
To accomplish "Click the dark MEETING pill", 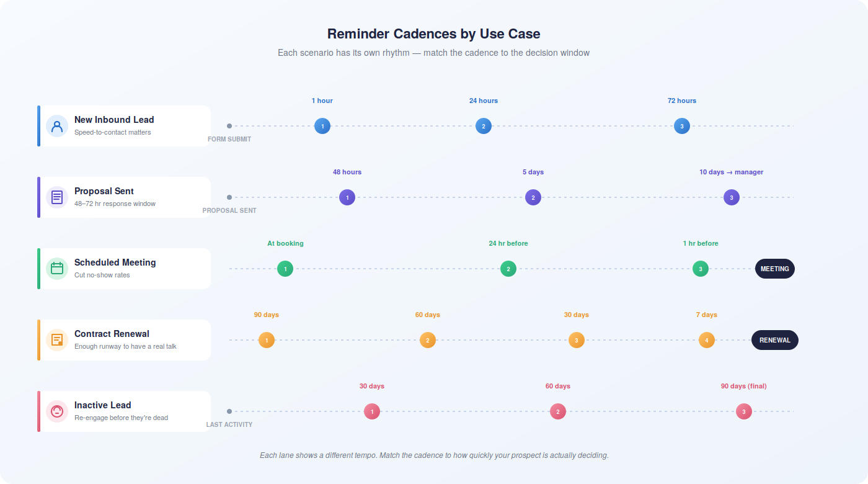I will [x=775, y=269].
